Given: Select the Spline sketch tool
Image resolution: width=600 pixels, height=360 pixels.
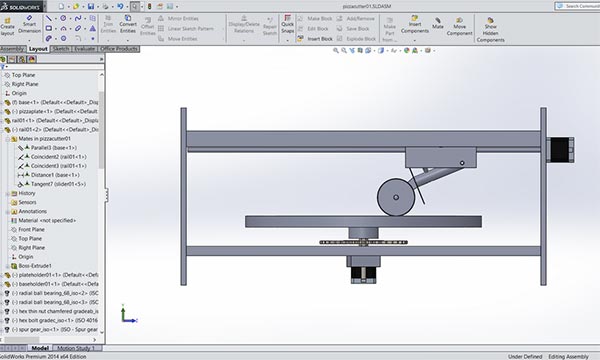Looking at the screenshot, I should [78, 18].
